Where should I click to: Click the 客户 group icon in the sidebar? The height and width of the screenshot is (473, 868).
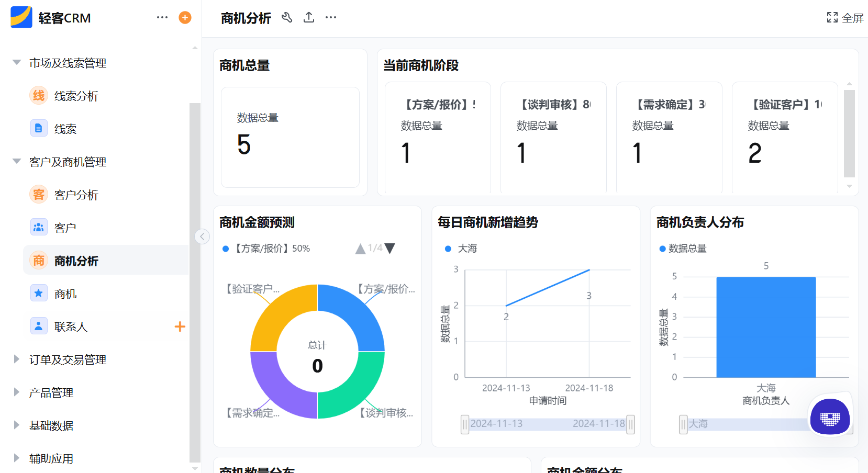pyautogui.click(x=38, y=227)
